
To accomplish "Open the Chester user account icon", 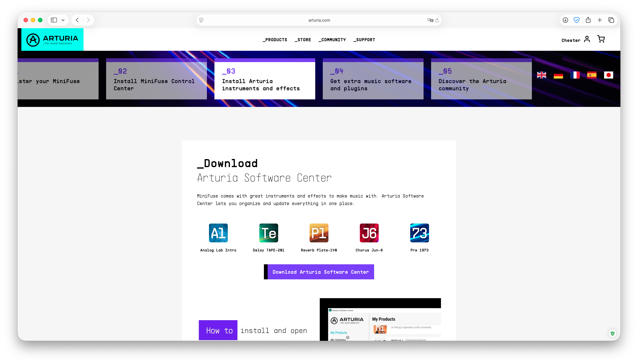I will 587,39.
